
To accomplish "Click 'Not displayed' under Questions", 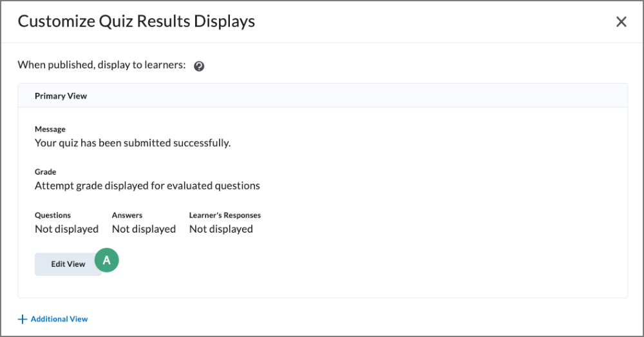I will pos(67,229).
